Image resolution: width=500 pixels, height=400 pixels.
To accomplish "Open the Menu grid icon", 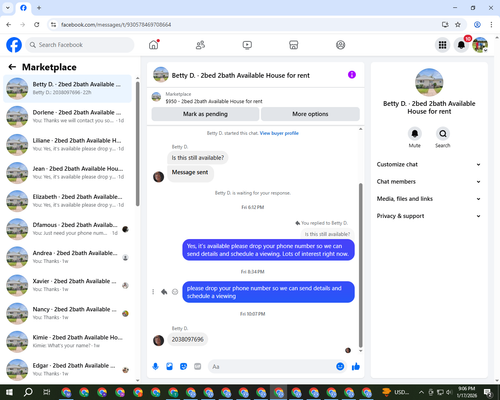I will point(442,45).
